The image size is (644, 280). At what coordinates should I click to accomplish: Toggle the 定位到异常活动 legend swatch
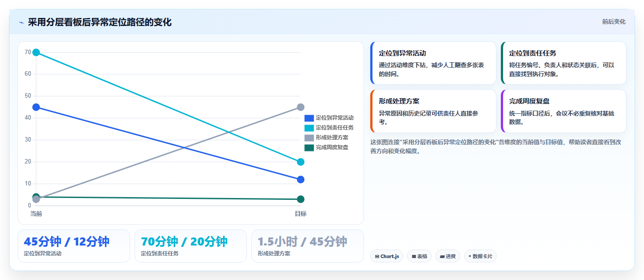tap(309, 118)
